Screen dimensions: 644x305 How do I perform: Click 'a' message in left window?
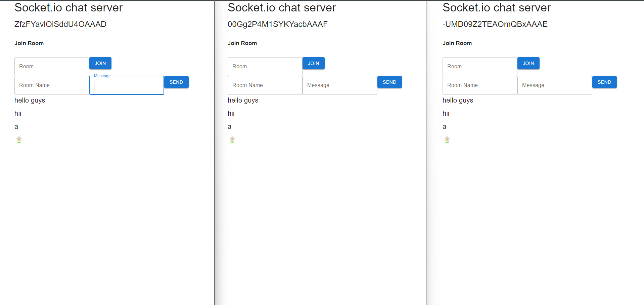point(16,127)
